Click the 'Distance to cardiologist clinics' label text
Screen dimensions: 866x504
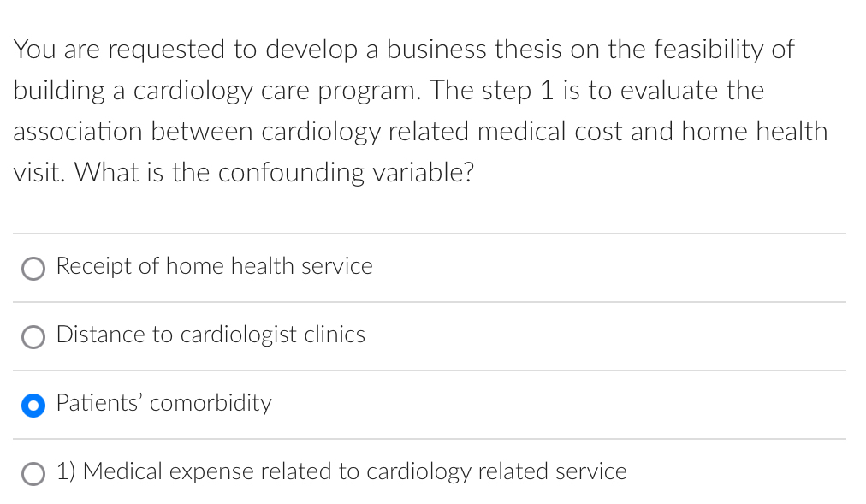coord(210,335)
